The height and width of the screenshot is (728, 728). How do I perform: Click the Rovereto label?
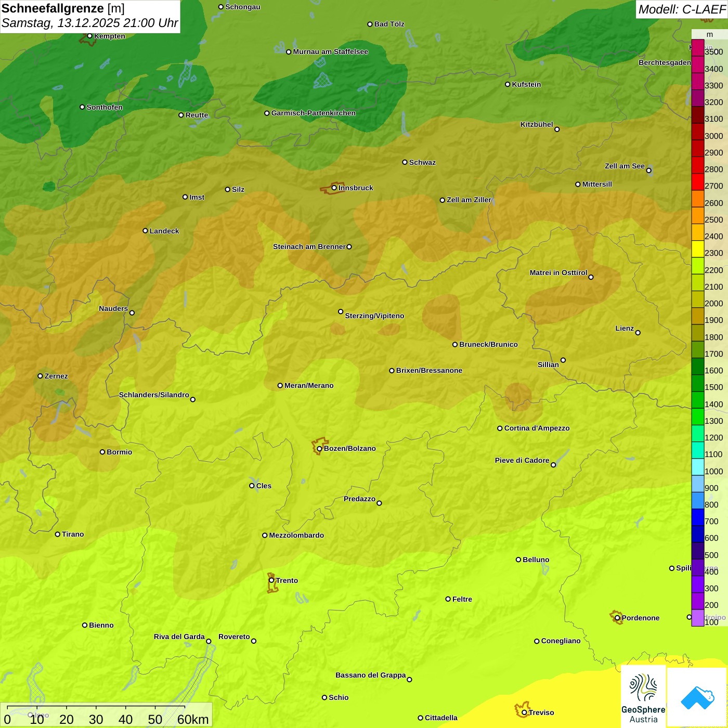(234, 636)
